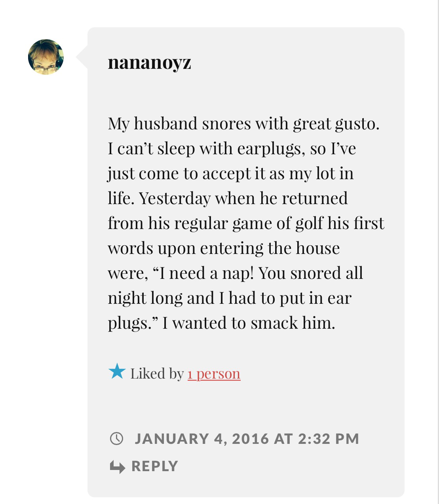Viewport: 439px width, 504px height.
Task: Click the line "My husband snores with great gusto."
Action: pos(243,123)
